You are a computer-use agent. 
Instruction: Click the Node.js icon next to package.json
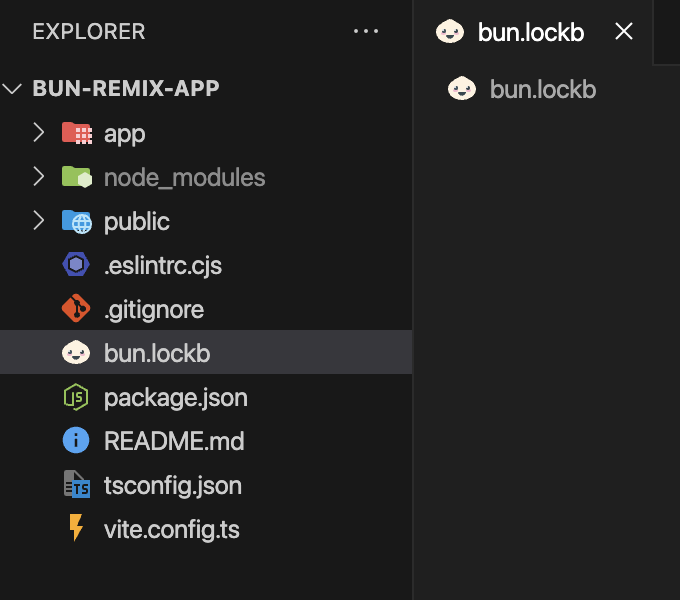click(76, 397)
